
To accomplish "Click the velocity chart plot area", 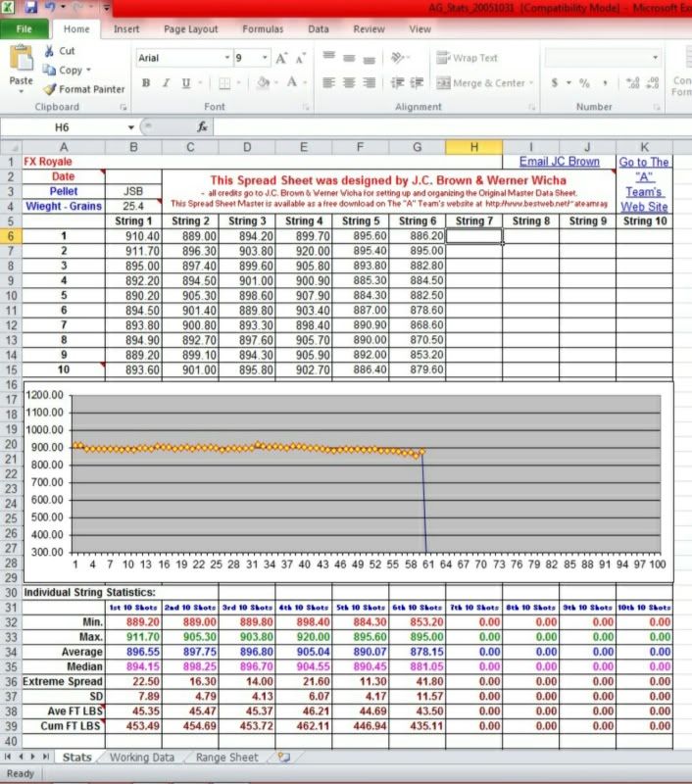I will tap(366, 473).
